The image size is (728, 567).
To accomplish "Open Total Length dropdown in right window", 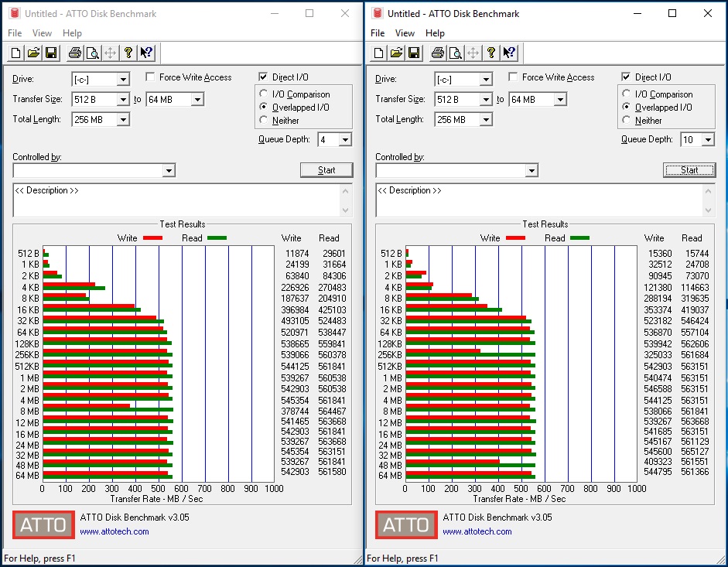I will [x=486, y=120].
